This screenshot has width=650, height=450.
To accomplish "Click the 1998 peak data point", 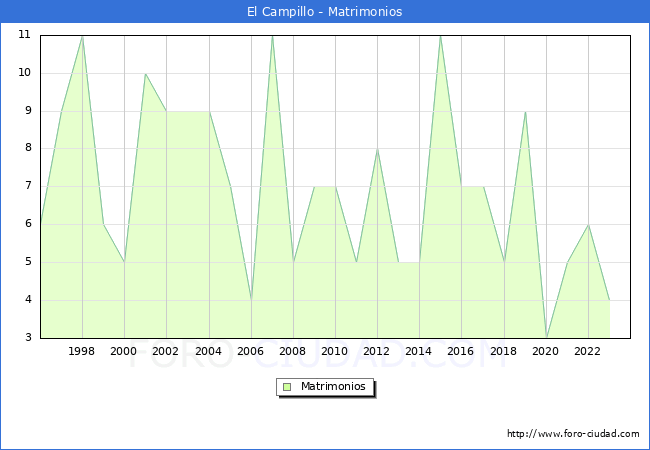I will [82, 36].
